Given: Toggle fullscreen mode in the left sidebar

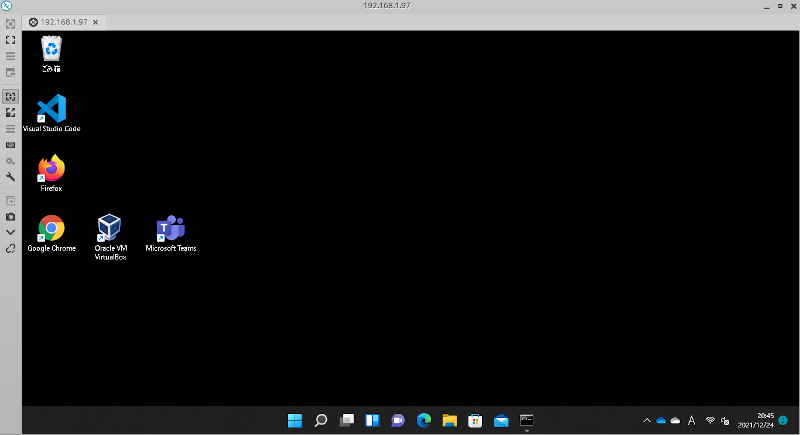Looking at the screenshot, I should [x=10, y=40].
